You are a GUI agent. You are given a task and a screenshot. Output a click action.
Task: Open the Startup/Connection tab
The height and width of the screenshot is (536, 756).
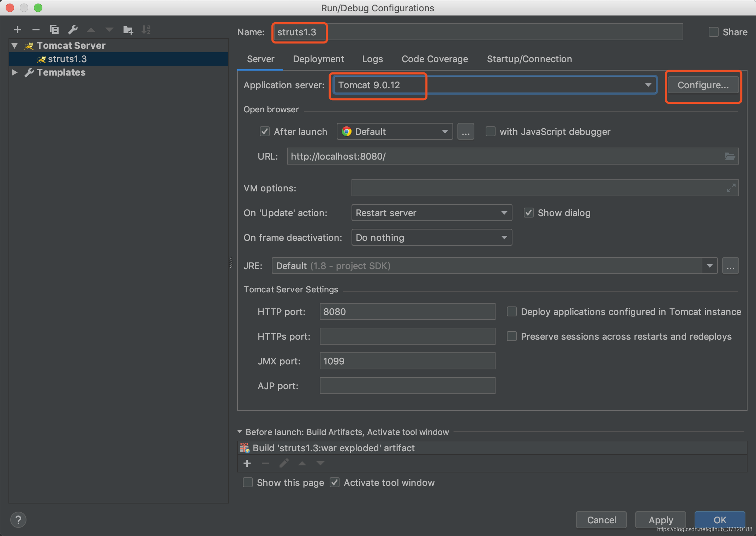point(529,59)
